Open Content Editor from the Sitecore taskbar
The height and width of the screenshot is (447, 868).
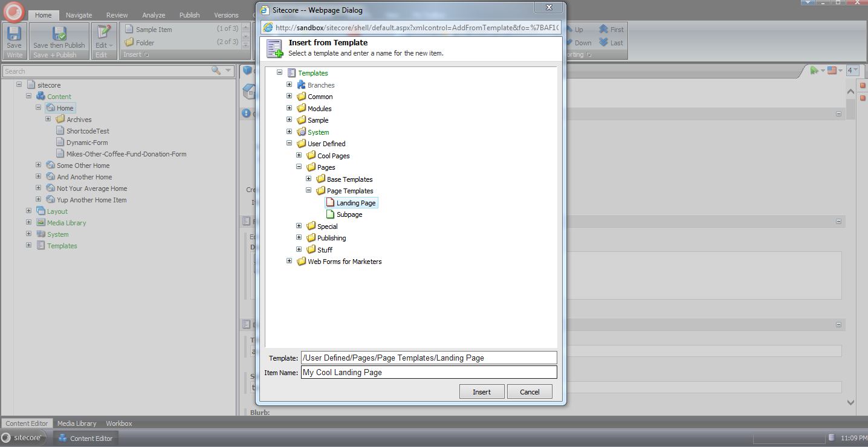(85, 438)
